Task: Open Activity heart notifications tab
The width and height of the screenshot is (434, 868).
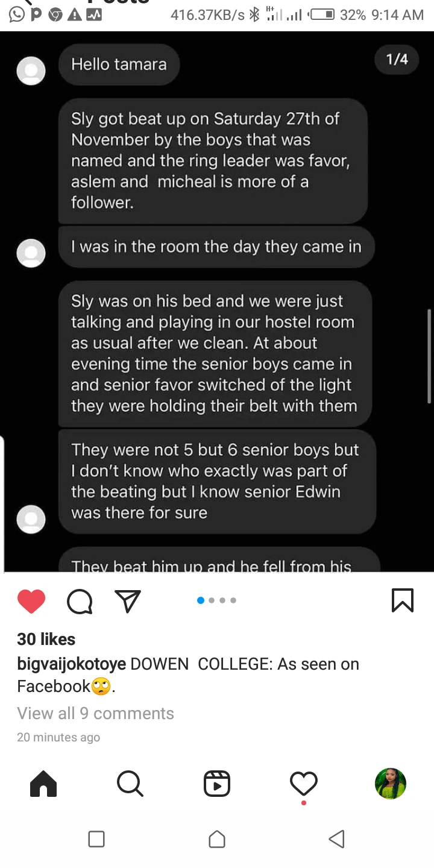Action: click(304, 784)
